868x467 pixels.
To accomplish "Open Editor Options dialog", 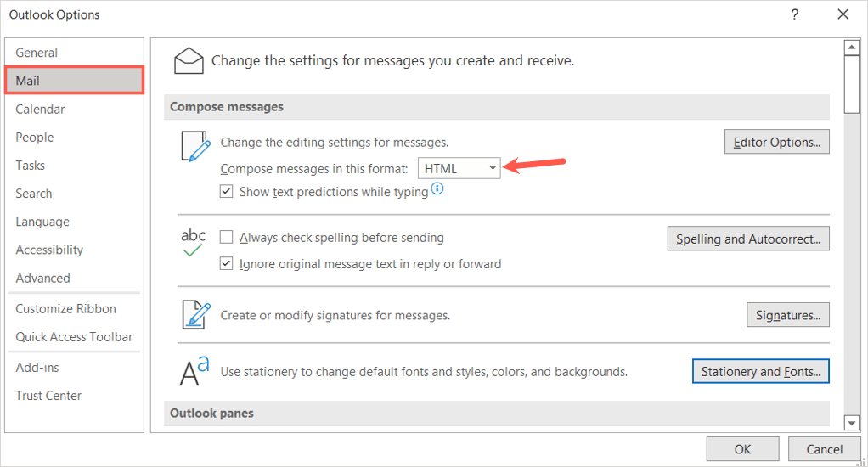I will pos(776,142).
